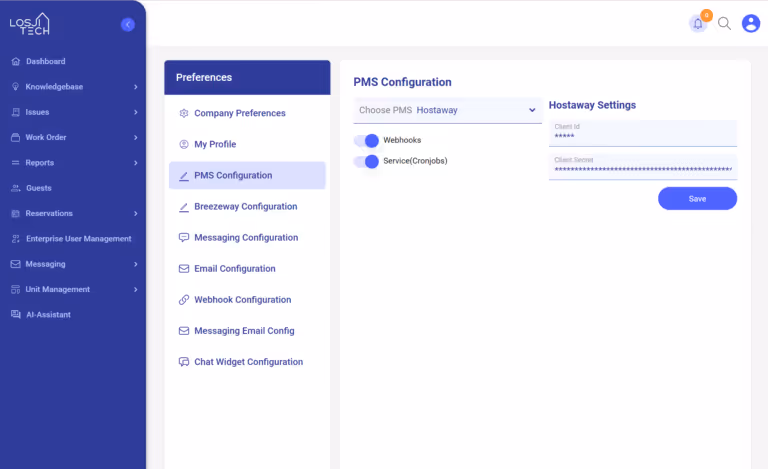This screenshot has width=768, height=469.
Task: Click the Messaging Configuration bubble icon
Action: pyautogui.click(x=184, y=237)
